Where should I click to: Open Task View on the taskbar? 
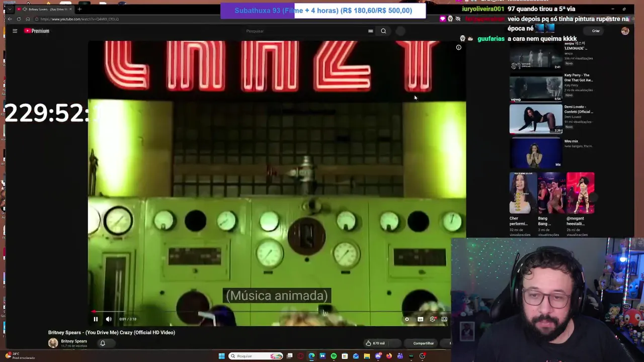290,356
